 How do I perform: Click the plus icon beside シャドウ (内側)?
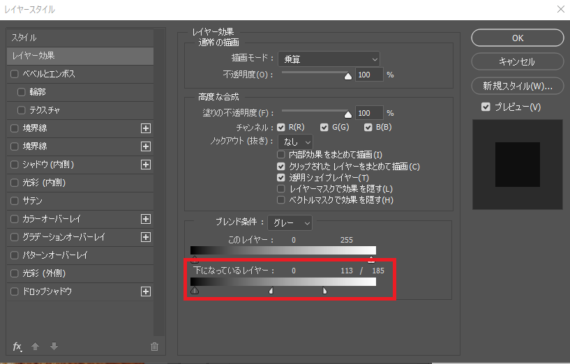tap(146, 164)
